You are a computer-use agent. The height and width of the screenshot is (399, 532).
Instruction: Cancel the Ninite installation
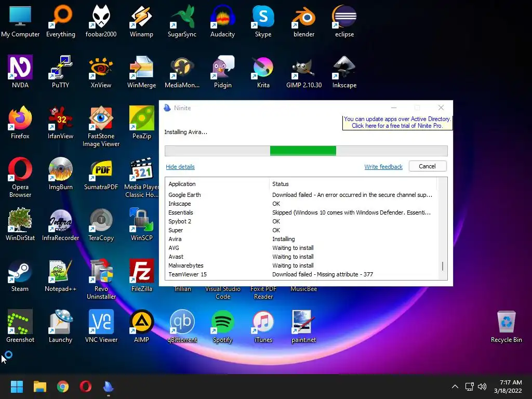coord(428,166)
